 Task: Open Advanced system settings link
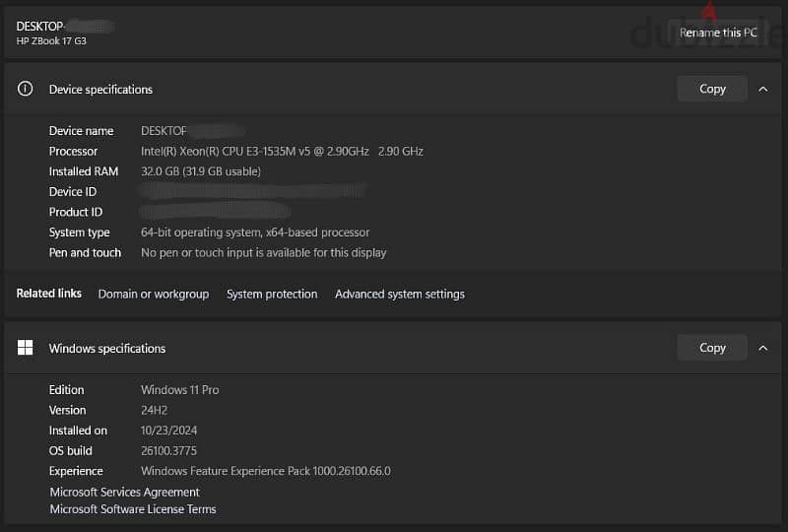400,295
